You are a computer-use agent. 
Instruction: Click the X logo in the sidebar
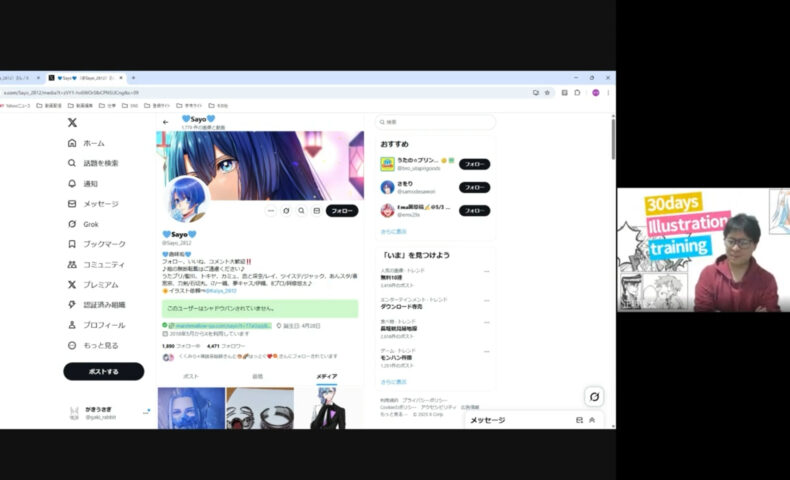pos(72,122)
